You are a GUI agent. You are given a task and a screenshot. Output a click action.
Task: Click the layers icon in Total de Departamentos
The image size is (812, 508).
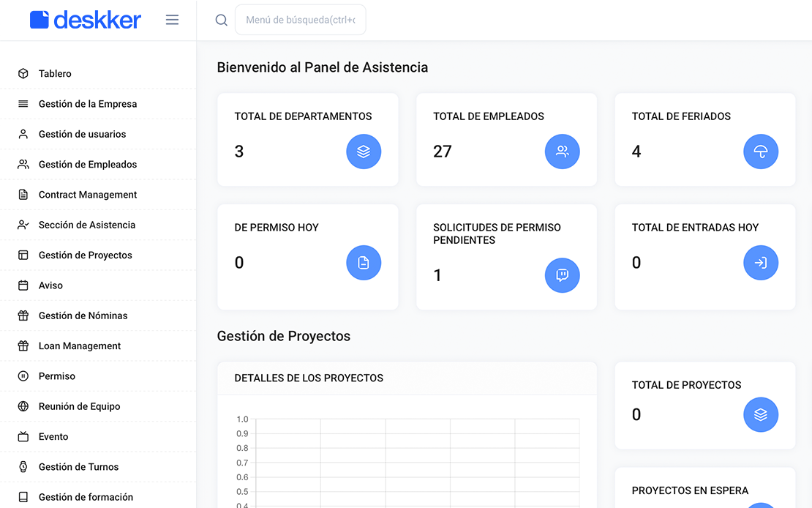tap(364, 152)
